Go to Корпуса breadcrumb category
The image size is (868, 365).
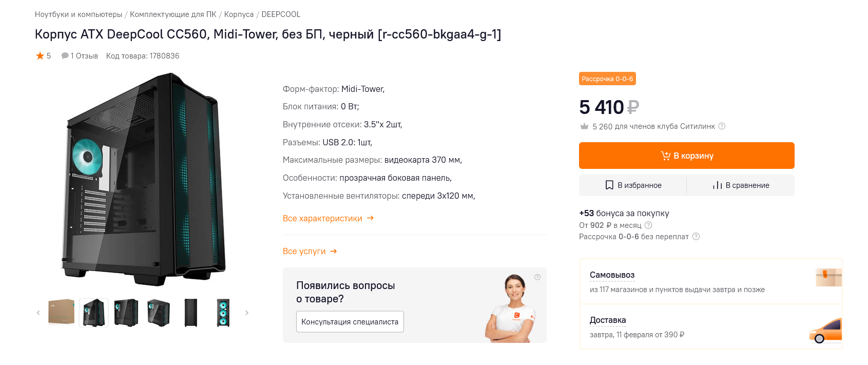[239, 14]
